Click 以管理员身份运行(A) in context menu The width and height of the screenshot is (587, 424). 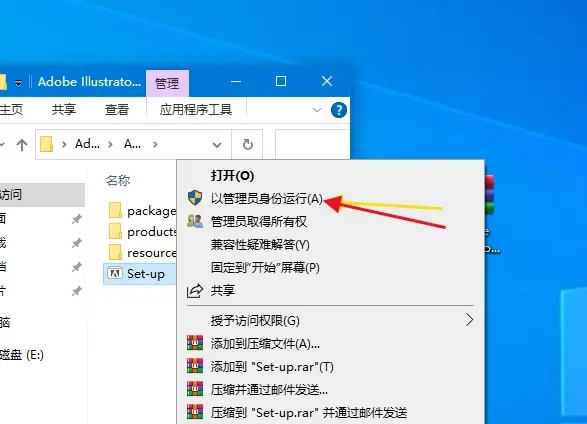point(267,198)
